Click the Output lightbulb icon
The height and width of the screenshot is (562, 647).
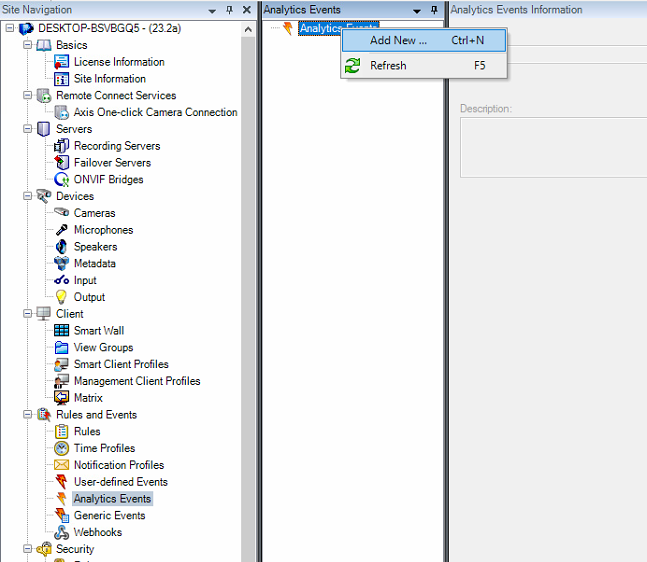(62, 297)
